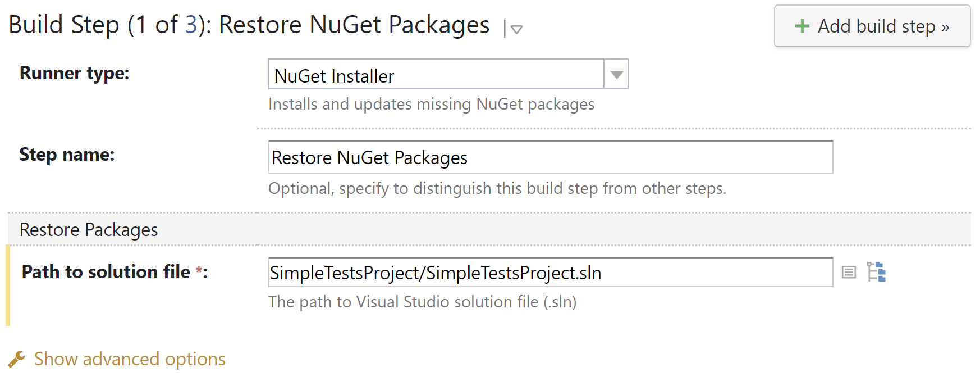Viewport: 980px width, 390px height.
Task: Click the Restore NuGet Packages step name value
Action: [369, 157]
